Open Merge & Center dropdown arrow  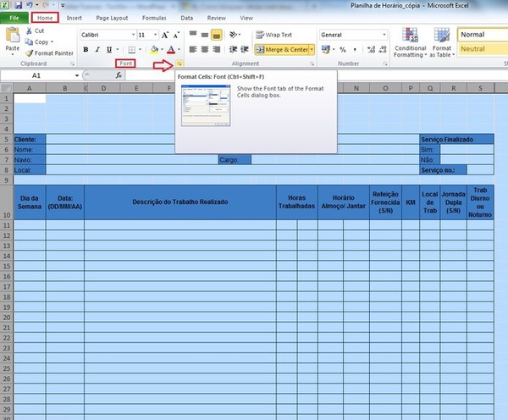pyautogui.click(x=312, y=50)
